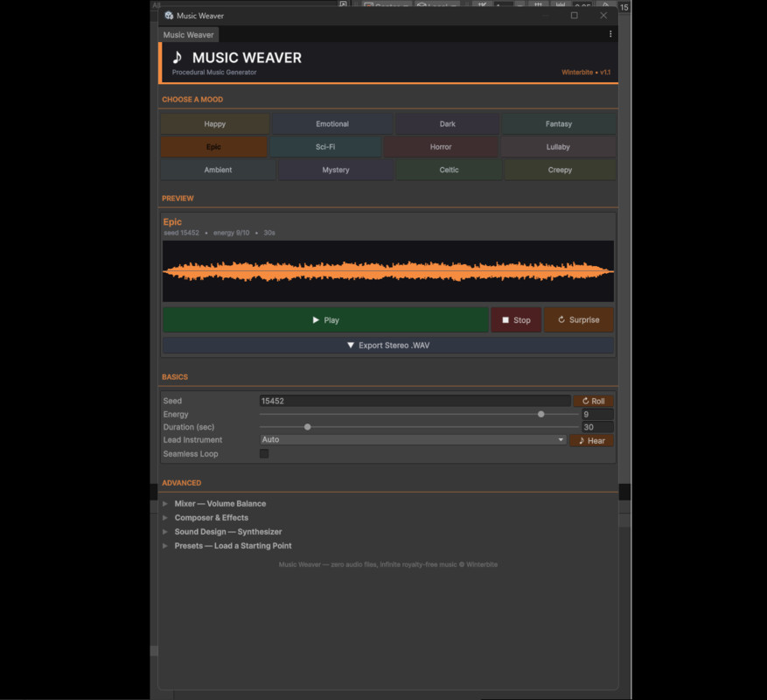Choose the Mystery mood
Screen dimensions: 767x700
(336, 170)
